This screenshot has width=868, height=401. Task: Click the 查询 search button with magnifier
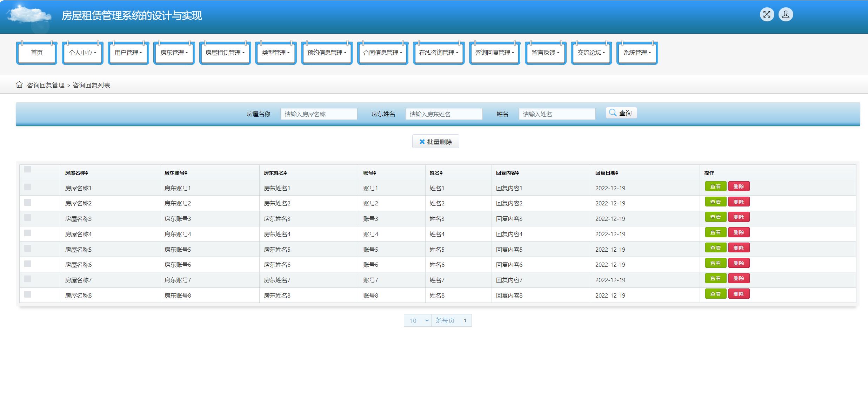(621, 113)
